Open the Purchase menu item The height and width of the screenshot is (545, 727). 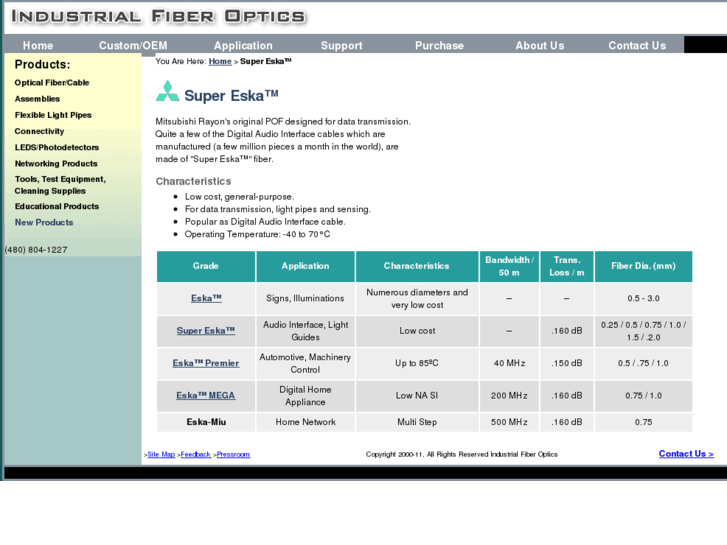(439, 45)
